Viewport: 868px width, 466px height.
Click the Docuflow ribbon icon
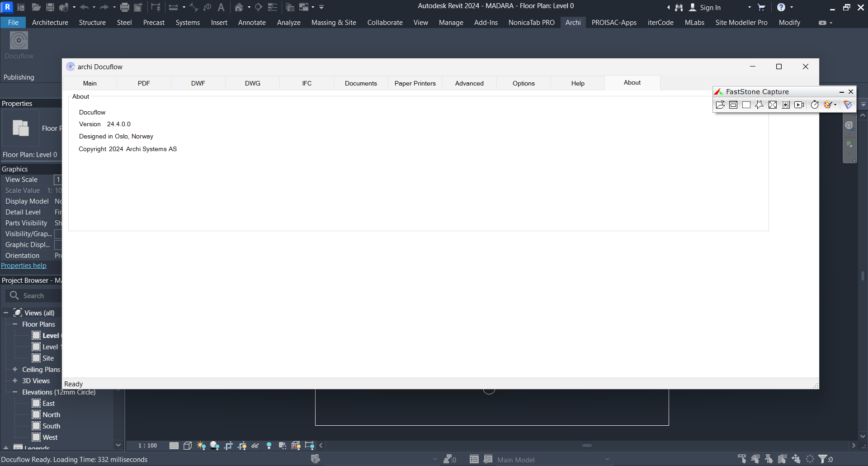(19, 41)
